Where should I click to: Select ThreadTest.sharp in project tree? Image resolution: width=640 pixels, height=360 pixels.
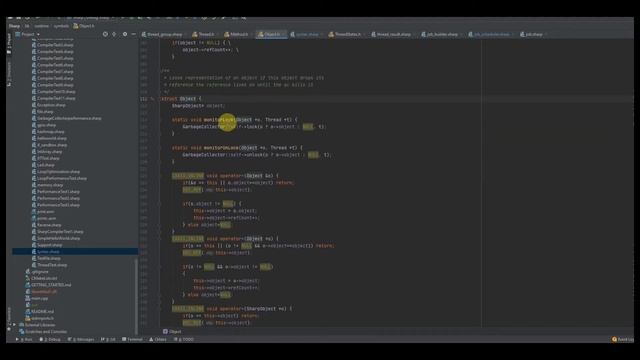tap(52, 265)
